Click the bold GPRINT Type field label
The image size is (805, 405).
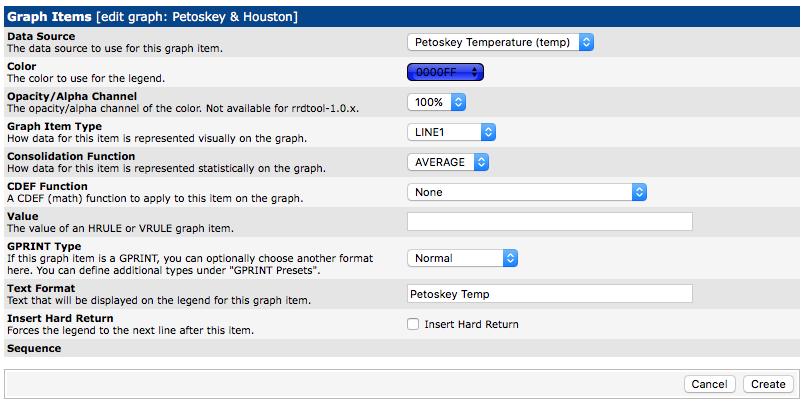[x=44, y=245]
